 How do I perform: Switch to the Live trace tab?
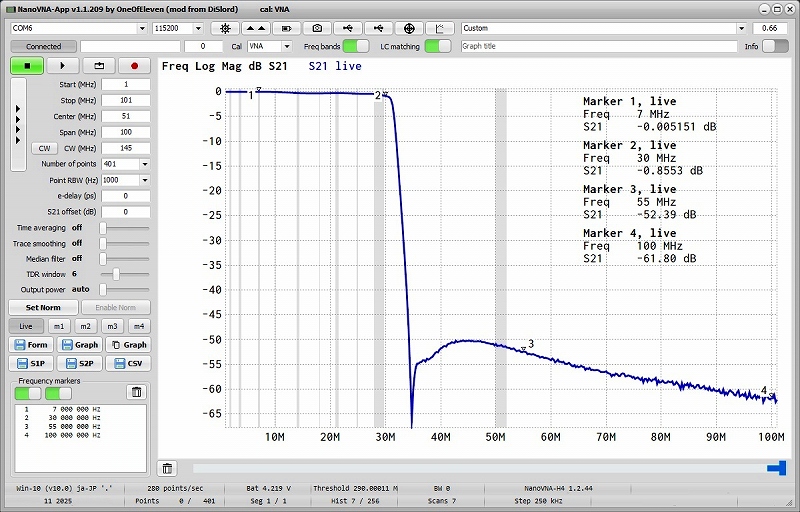tap(26, 326)
